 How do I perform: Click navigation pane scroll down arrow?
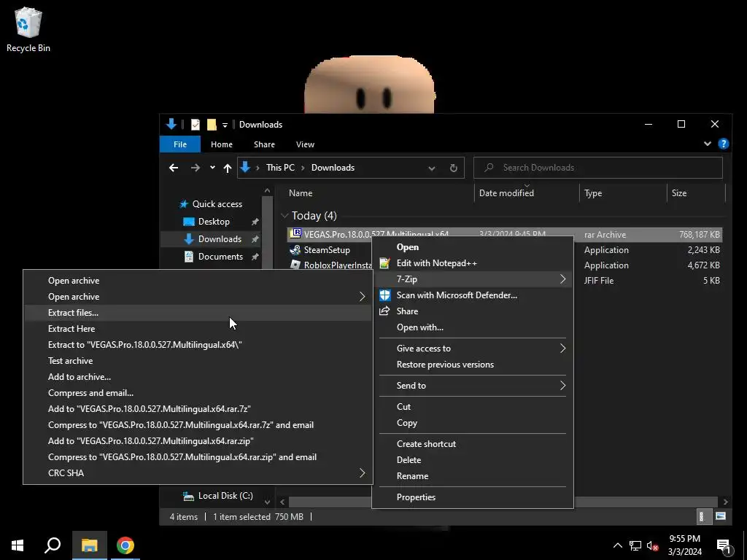[267, 502]
